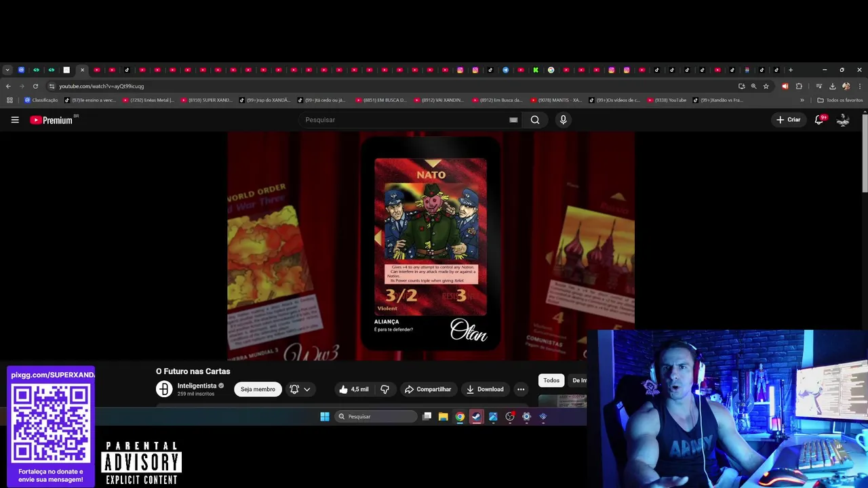Image resolution: width=868 pixels, height=488 pixels.
Task: Open the Chrome profile avatar
Action: click(846, 86)
